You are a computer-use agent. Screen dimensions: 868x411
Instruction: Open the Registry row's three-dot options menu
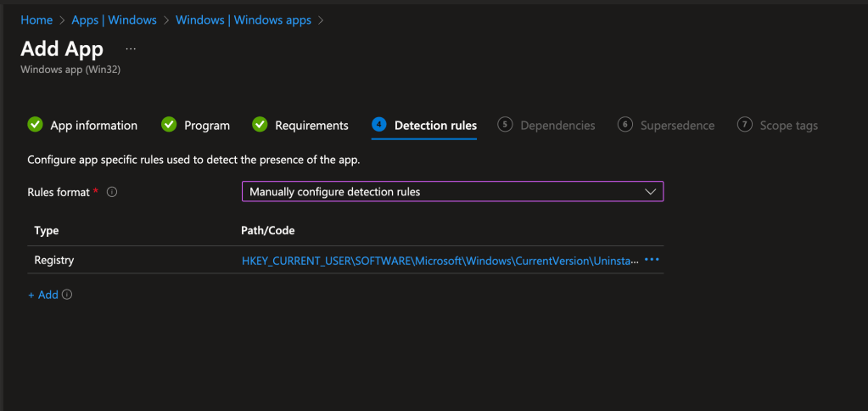pyautogui.click(x=652, y=260)
